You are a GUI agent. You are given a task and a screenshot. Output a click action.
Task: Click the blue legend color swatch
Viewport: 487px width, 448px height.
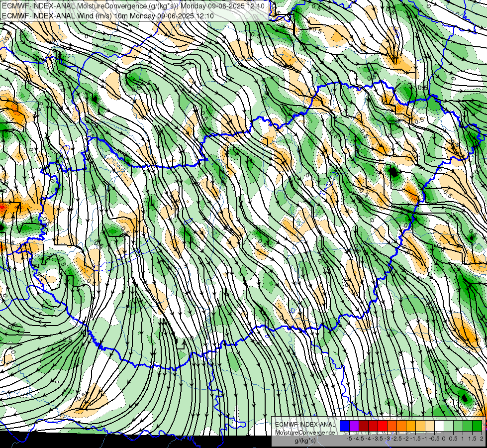[x=345, y=426]
